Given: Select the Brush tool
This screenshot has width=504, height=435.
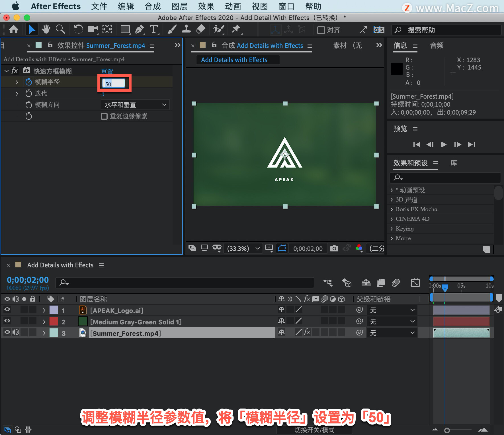Looking at the screenshot, I should tap(172, 29).
